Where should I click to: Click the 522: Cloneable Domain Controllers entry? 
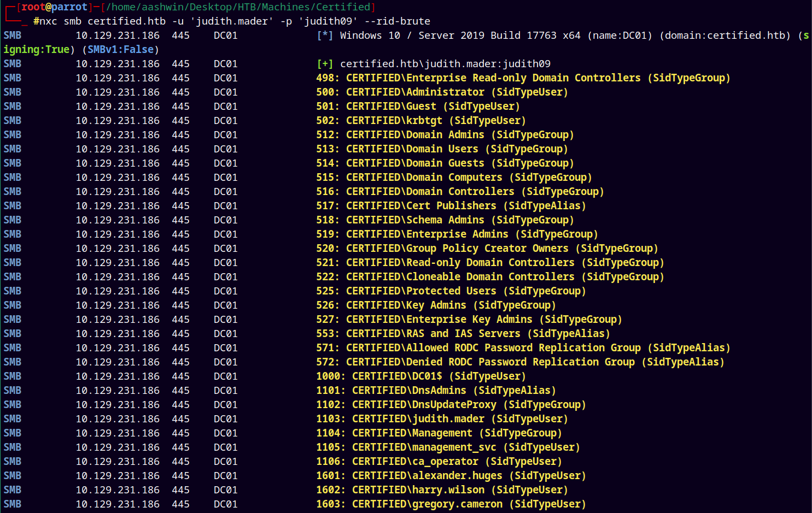[490, 277]
